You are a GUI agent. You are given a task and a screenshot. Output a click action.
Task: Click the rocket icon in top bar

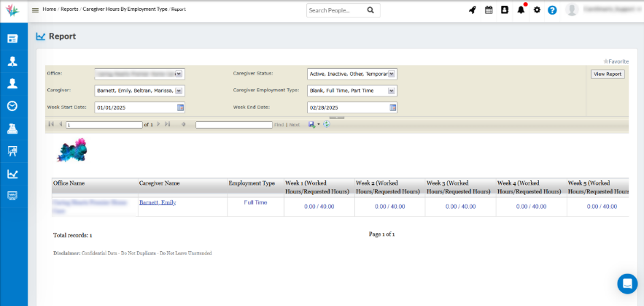click(473, 10)
